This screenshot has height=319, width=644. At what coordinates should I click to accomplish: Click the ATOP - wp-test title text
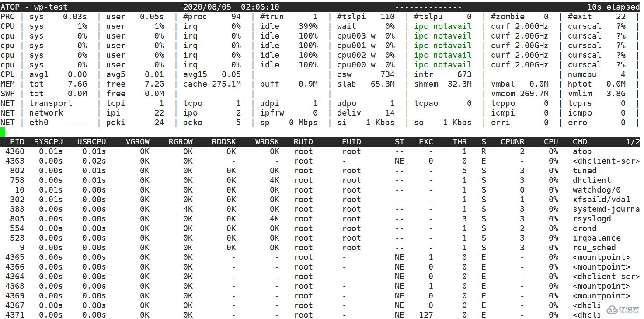(34, 7)
